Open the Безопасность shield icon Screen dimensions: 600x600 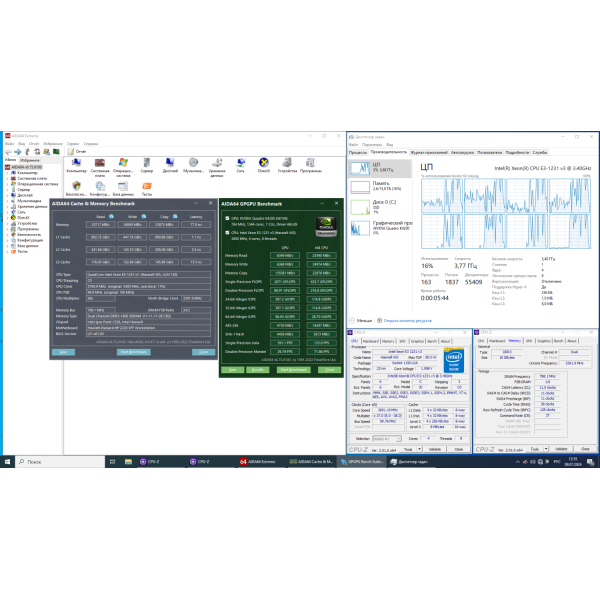[x=77, y=189]
